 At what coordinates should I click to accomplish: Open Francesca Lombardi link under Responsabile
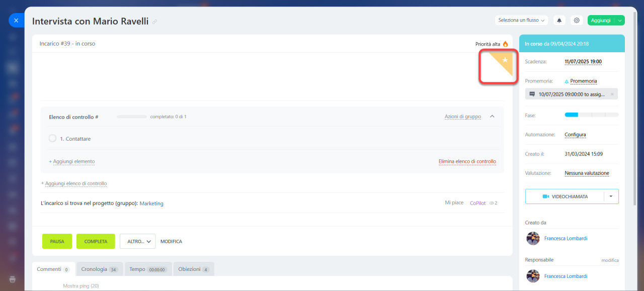coord(566,276)
